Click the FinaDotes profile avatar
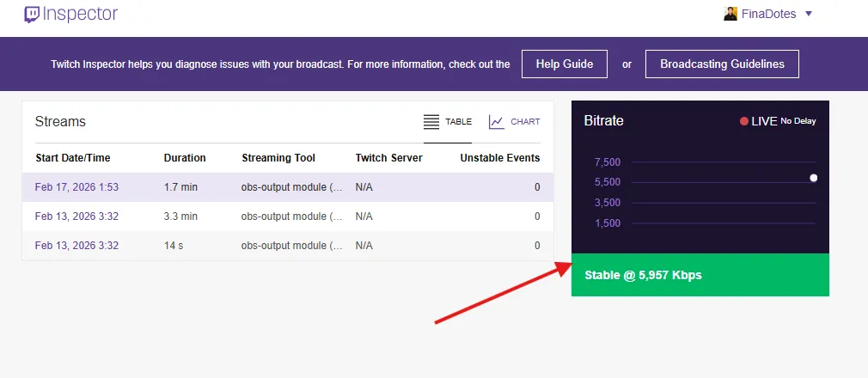The image size is (868, 378). click(x=730, y=14)
